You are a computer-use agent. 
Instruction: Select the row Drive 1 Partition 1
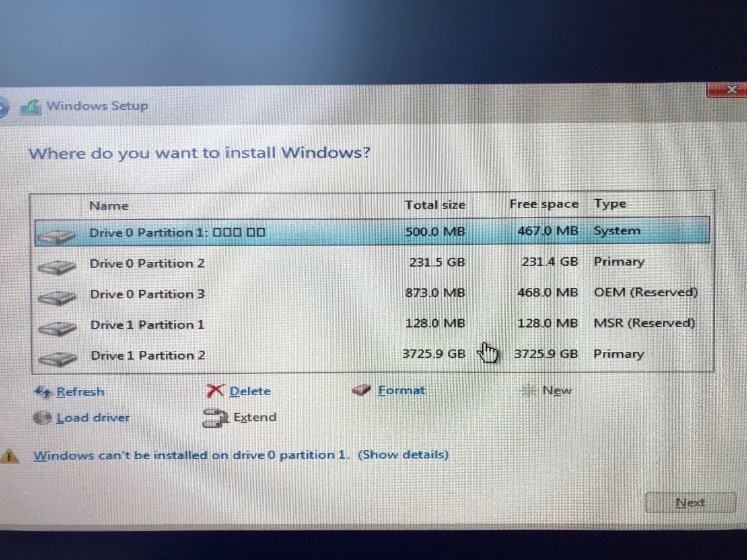(373, 324)
